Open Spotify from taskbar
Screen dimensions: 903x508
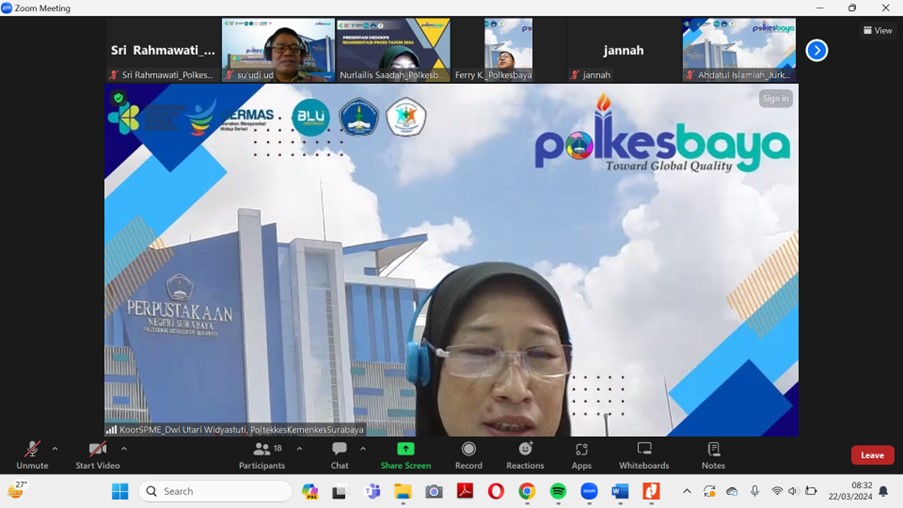pyautogui.click(x=557, y=491)
